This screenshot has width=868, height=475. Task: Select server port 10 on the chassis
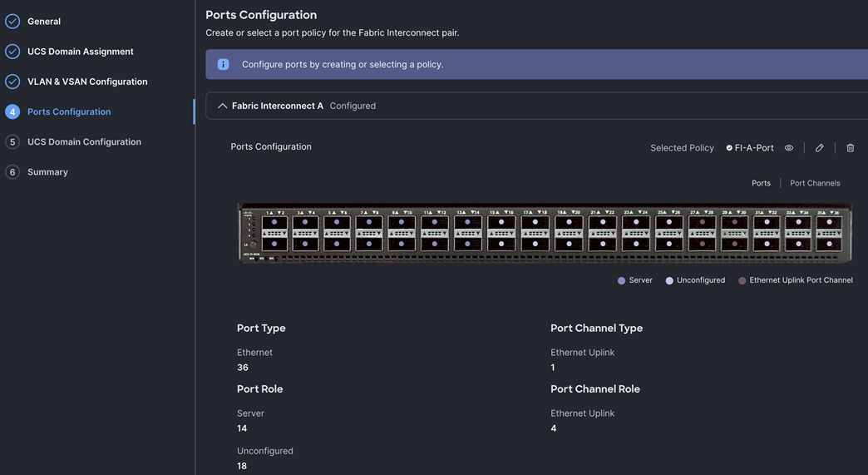(402, 244)
